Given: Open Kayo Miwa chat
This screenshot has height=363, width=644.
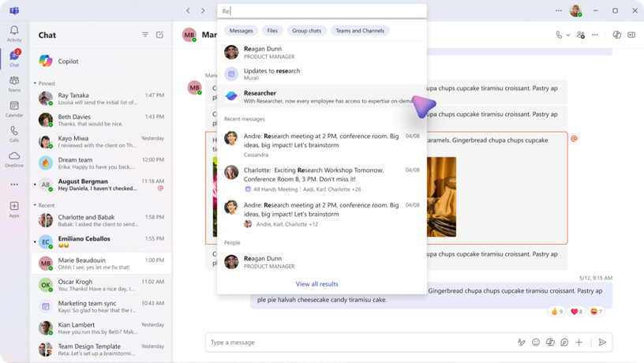Looking at the screenshot, I should pos(101,142).
